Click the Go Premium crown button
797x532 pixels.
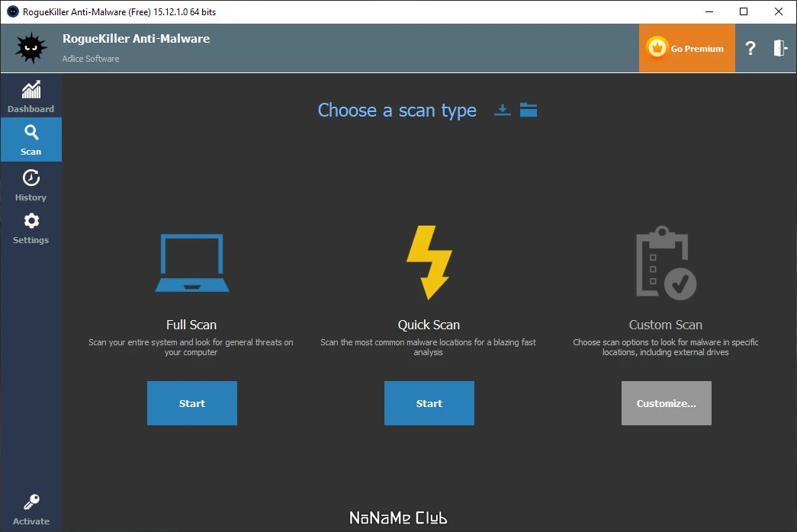click(x=686, y=48)
